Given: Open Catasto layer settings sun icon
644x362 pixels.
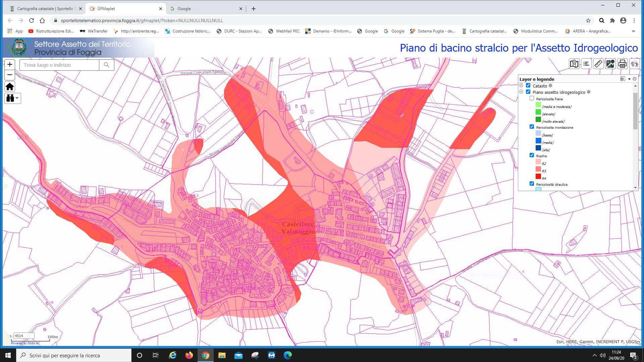Looking at the screenshot, I should [x=550, y=86].
